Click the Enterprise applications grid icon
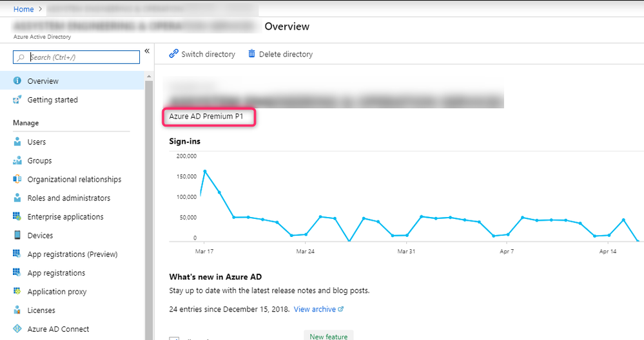 [17, 216]
